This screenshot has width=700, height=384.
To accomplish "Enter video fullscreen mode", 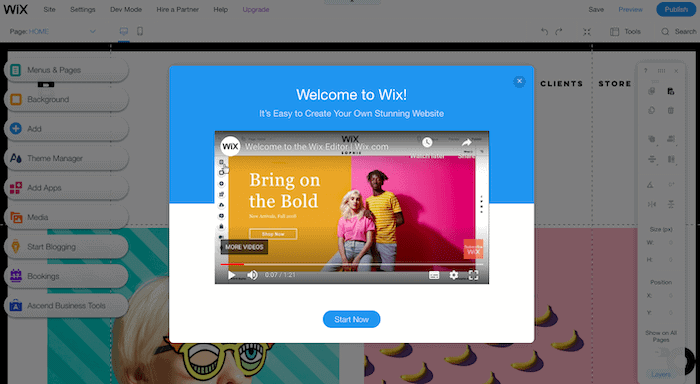I will (x=473, y=275).
